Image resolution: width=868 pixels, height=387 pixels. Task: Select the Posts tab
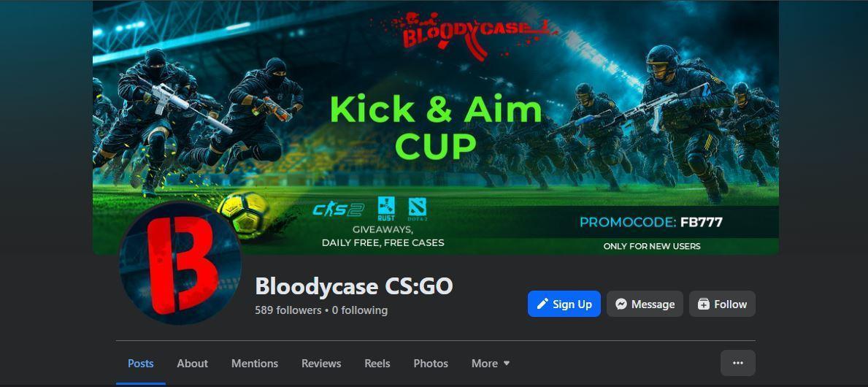coord(141,364)
